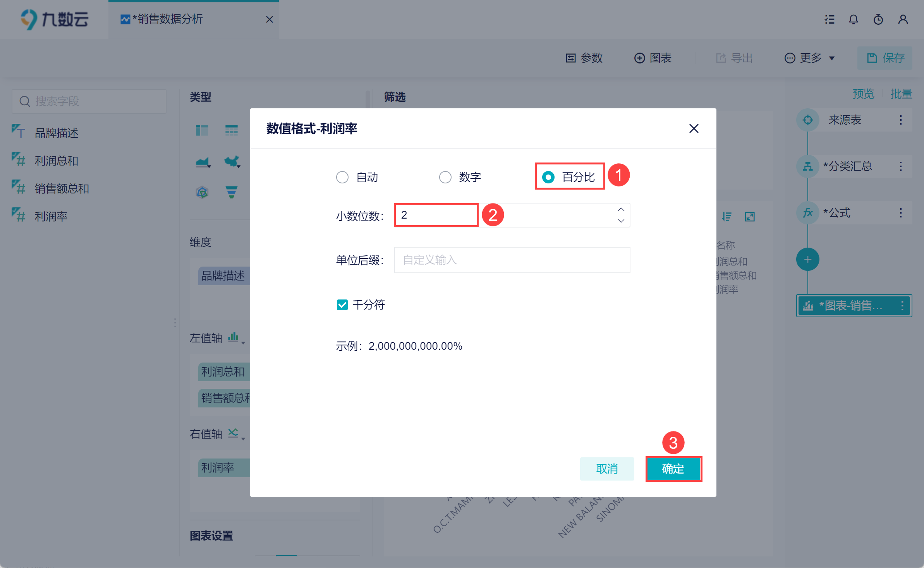Screen dimensions: 924x568
Task: Click the 单位后缀 custom input field
Action: (x=512, y=260)
